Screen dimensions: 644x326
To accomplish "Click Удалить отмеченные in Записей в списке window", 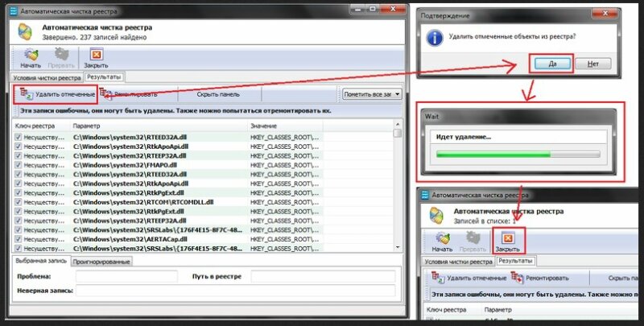I will (x=469, y=278).
